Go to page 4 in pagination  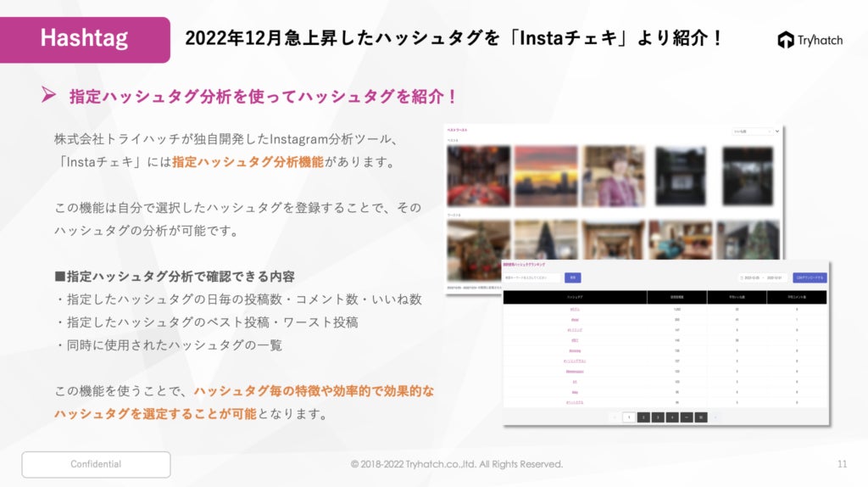(x=672, y=417)
